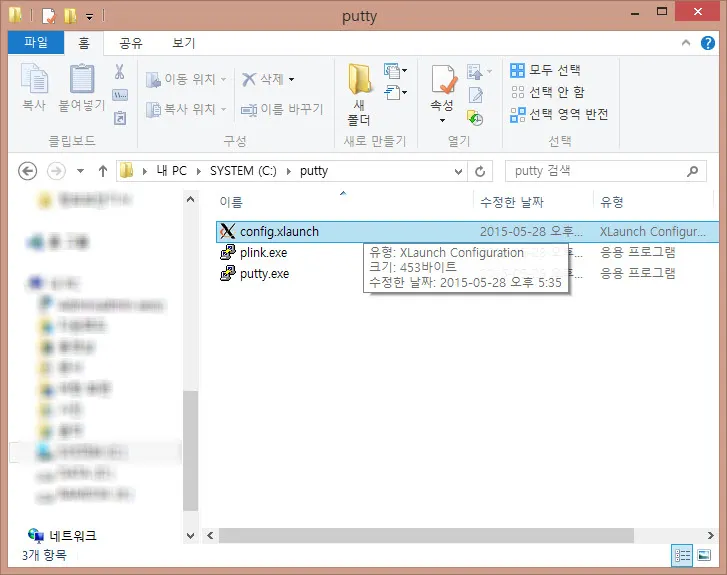Click the navigation pane scroll down arrow
The width and height of the screenshot is (727, 575).
(x=190, y=536)
